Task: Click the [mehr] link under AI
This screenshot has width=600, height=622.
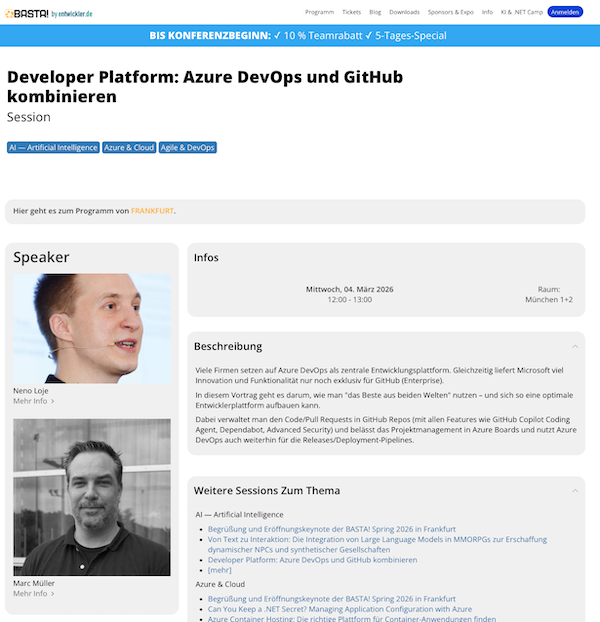Action: click(x=220, y=570)
